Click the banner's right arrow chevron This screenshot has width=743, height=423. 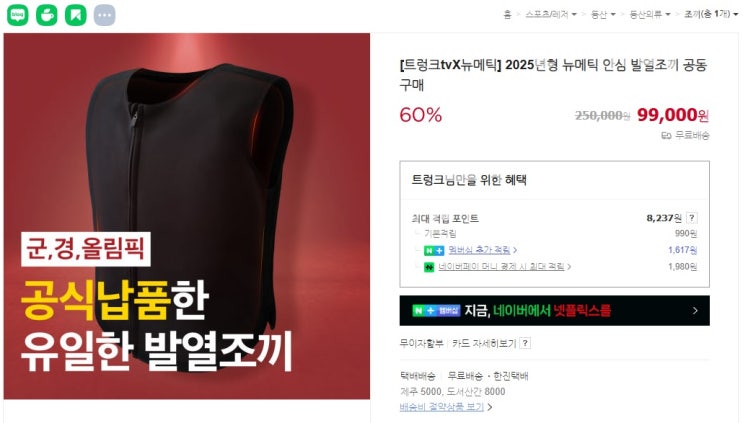pyautogui.click(x=695, y=311)
